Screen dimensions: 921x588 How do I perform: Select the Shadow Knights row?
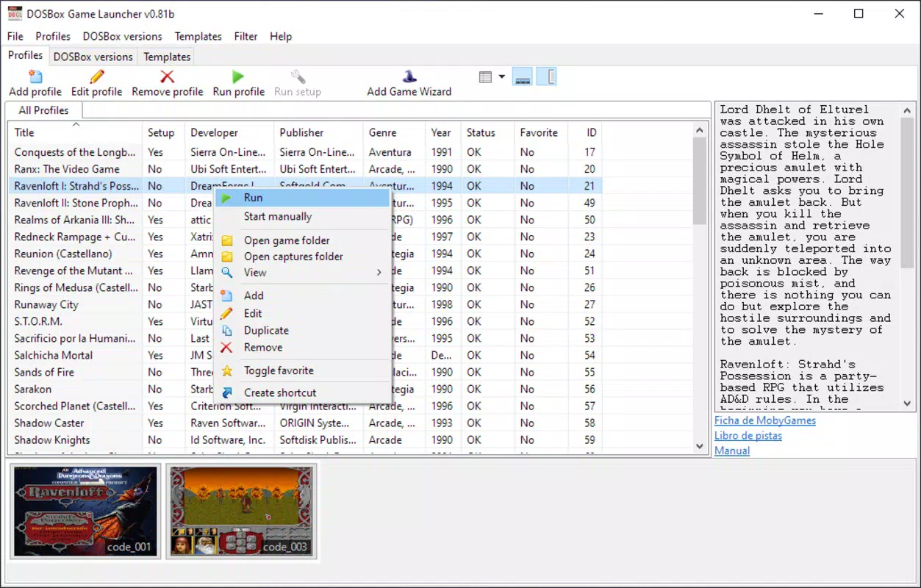pos(305,440)
